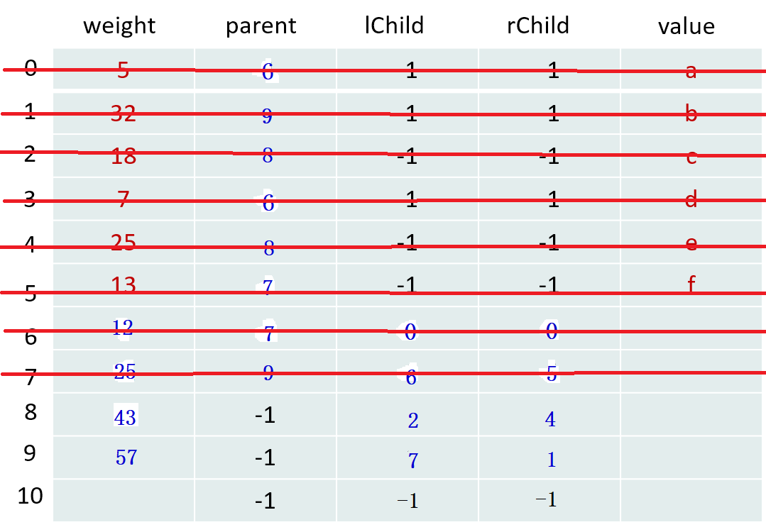Image resolution: width=766 pixels, height=532 pixels.
Task: Select row index label 8
Action: (x=30, y=412)
